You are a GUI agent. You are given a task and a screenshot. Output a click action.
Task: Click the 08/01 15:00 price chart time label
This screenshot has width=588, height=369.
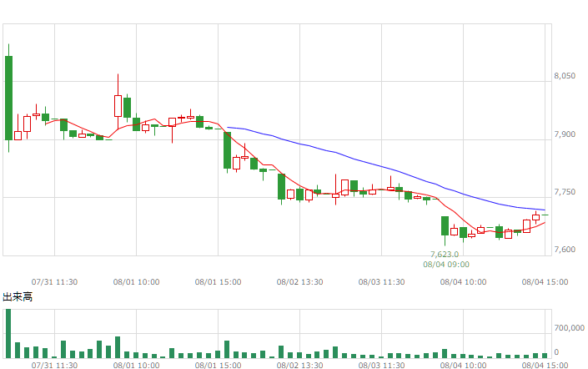point(218,282)
